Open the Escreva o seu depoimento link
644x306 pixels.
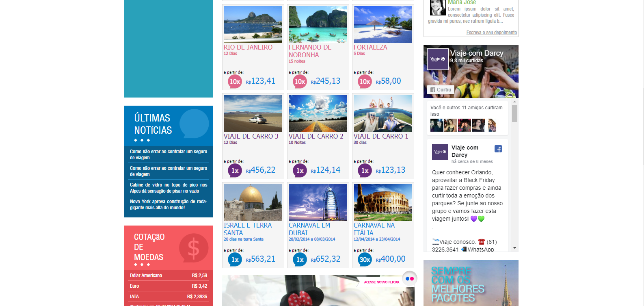tap(491, 33)
